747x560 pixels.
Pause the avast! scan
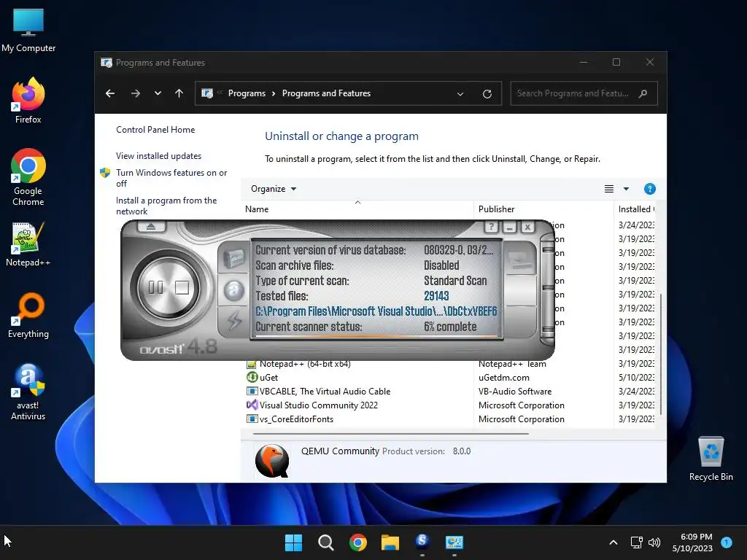[156, 287]
